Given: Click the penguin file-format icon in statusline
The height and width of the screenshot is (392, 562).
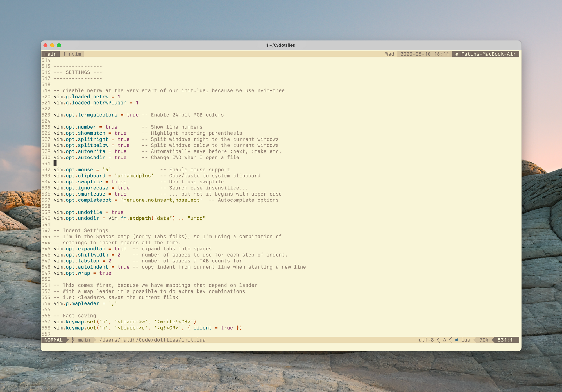Looking at the screenshot, I should pyautogui.click(x=445, y=340).
